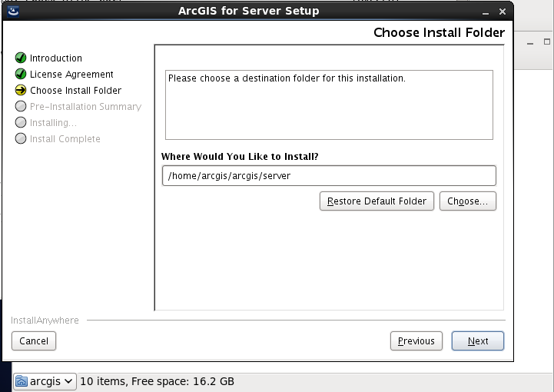The height and width of the screenshot is (392, 554).
Task: Open the Choose... folder browser
Action: (468, 201)
